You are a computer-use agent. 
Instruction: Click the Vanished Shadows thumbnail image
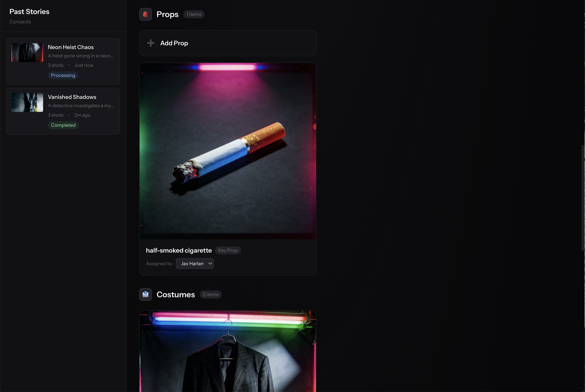pyautogui.click(x=27, y=102)
